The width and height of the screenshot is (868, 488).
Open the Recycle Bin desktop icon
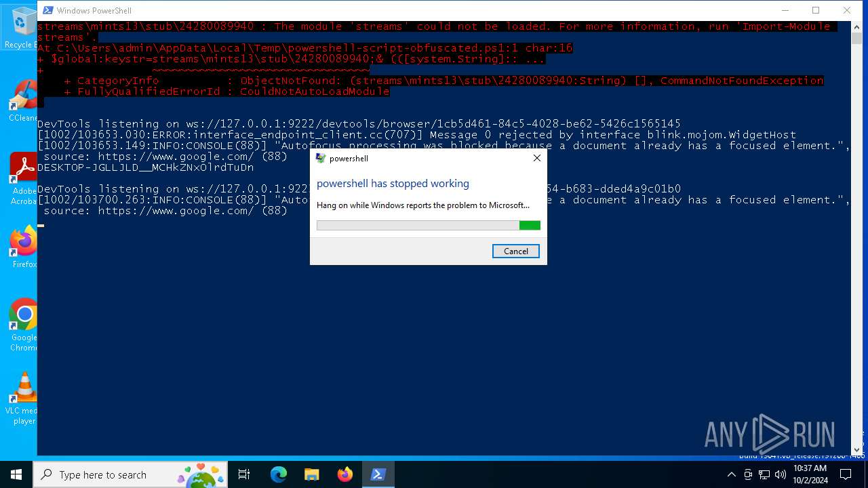tap(22, 28)
